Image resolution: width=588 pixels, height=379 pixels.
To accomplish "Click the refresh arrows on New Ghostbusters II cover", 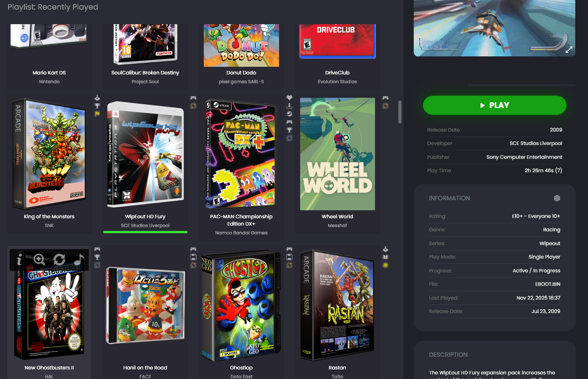I will 59,259.
